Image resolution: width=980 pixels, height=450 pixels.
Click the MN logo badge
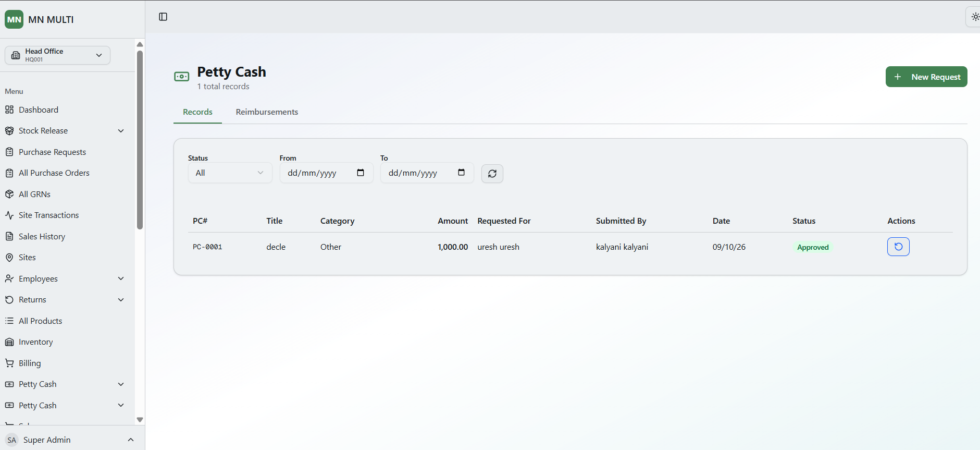pyautogui.click(x=14, y=19)
